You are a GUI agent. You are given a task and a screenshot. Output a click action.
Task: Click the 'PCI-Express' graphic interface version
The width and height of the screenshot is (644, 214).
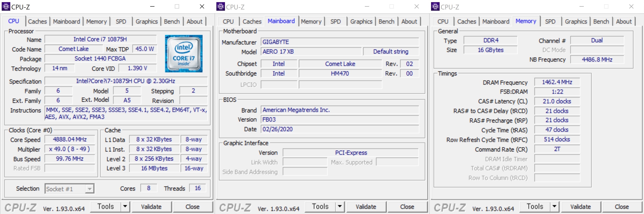(x=351, y=153)
